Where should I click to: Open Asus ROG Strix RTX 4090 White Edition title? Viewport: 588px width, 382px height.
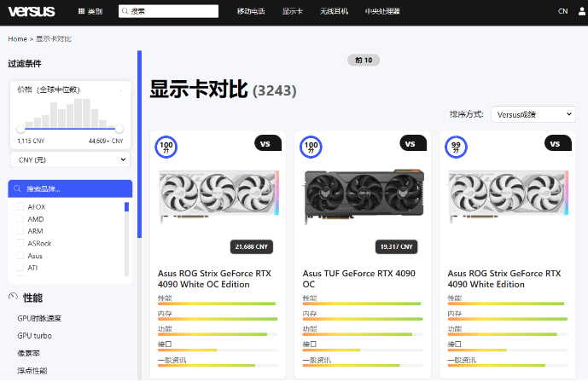(x=504, y=279)
